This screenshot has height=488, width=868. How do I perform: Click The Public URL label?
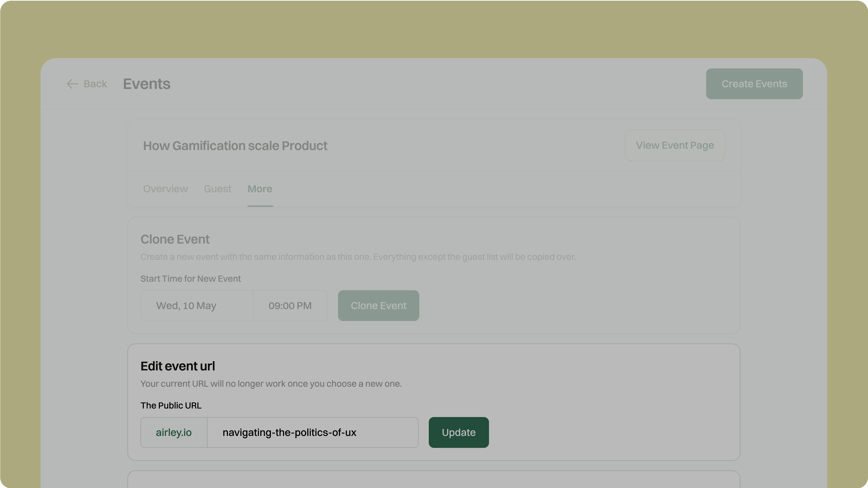pos(171,405)
